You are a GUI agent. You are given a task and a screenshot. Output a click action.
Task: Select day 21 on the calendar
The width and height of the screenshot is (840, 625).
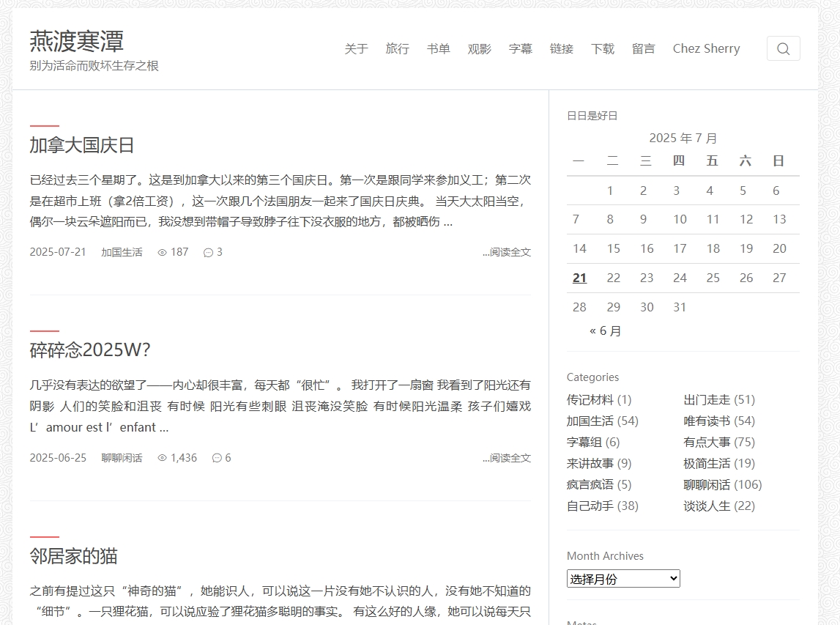coord(579,278)
